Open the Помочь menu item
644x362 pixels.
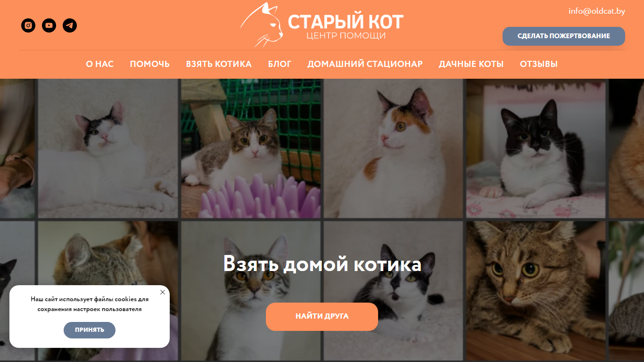pyautogui.click(x=150, y=64)
